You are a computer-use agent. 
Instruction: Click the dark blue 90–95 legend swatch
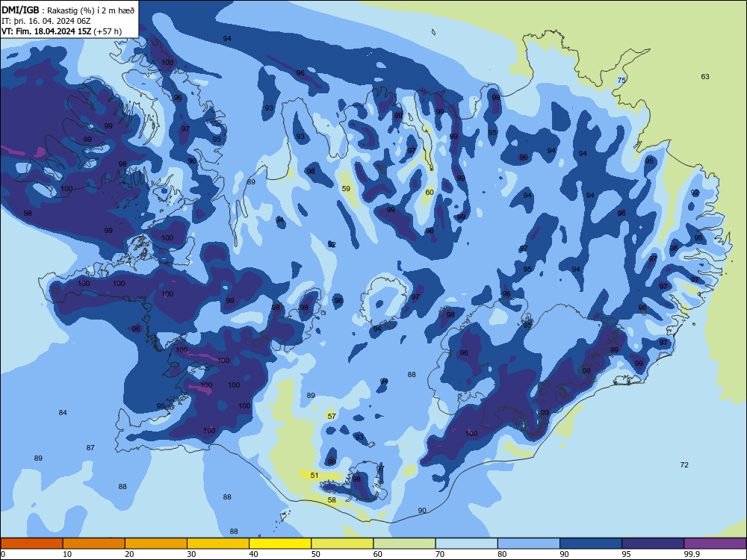[x=591, y=544]
